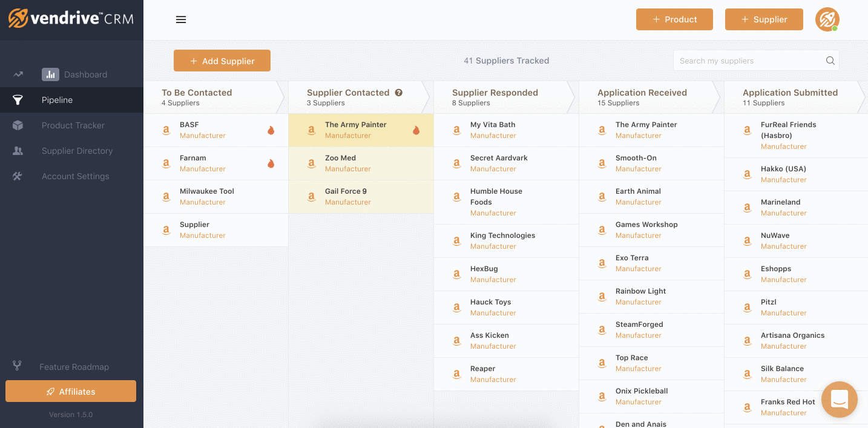
Task: Click the help icon next to Supplier Contacted
Action: 399,93
